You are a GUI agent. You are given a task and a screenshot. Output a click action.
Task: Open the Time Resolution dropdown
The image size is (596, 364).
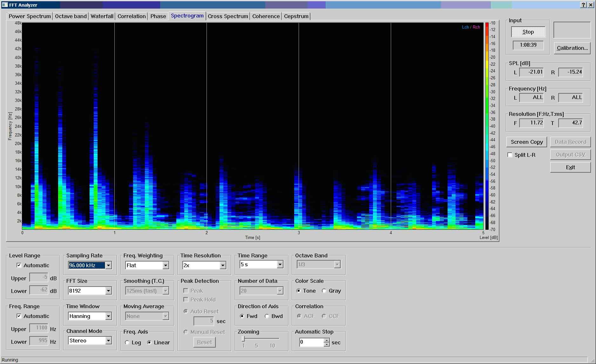coord(223,265)
